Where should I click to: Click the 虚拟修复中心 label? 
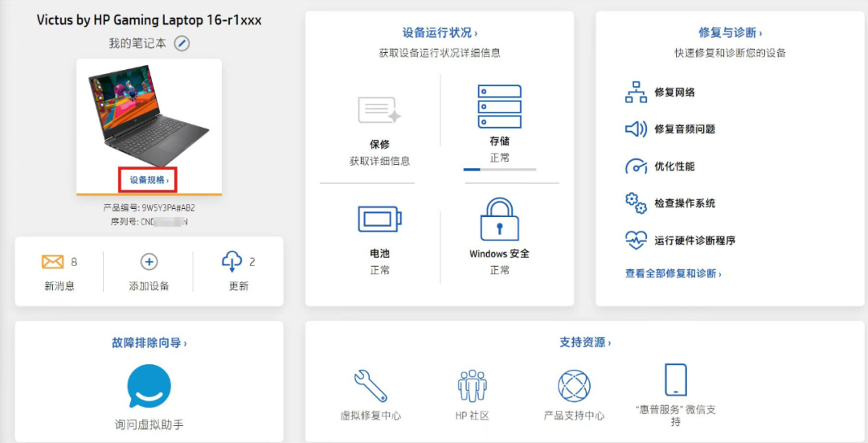371,416
